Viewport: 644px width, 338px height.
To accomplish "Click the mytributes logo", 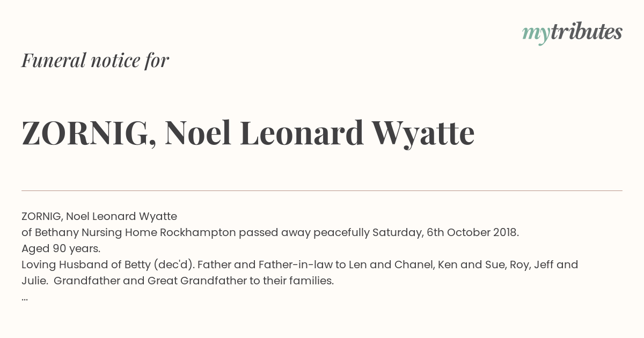I will click(x=572, y=33).
